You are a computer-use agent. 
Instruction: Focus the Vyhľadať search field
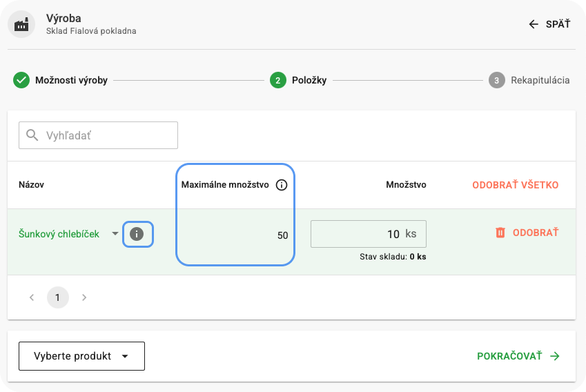[x=107, y=135]
